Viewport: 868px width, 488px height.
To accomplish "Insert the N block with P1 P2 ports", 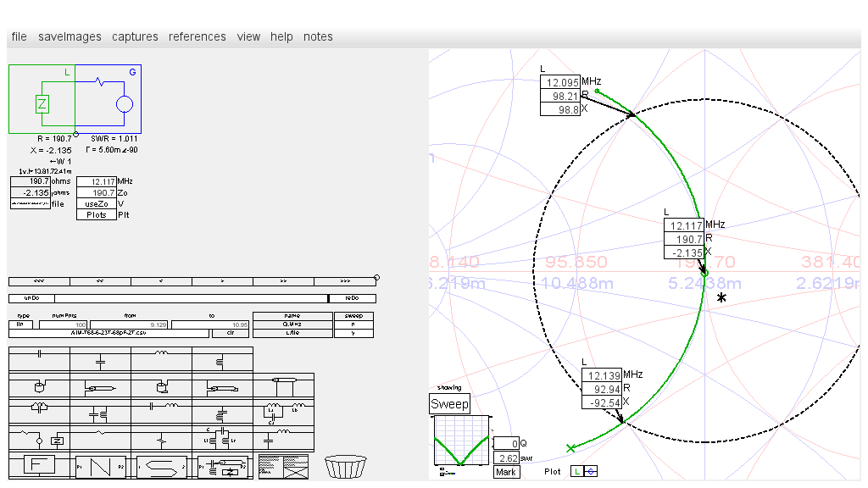I will [100, 467].
